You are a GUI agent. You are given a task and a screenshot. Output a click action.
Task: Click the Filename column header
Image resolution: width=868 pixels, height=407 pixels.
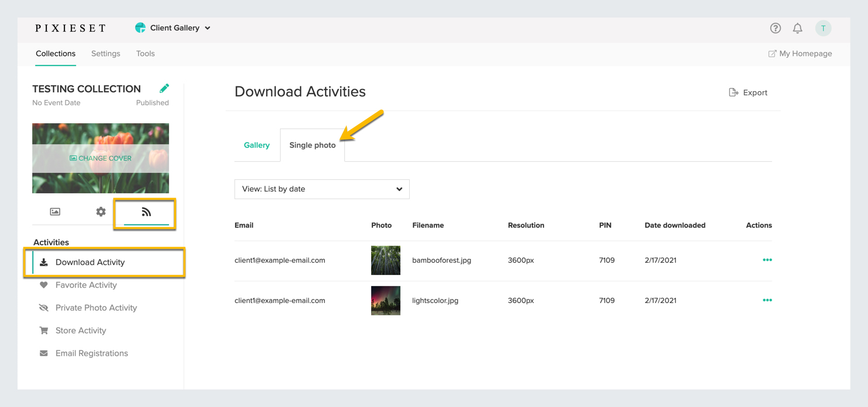[x=428, y=225]
